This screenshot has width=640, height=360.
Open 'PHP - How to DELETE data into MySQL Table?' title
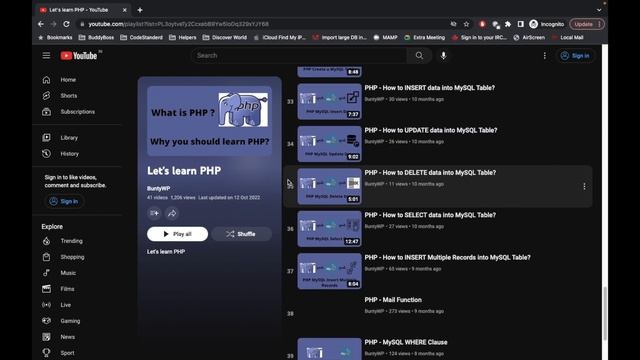coord(430,173)
